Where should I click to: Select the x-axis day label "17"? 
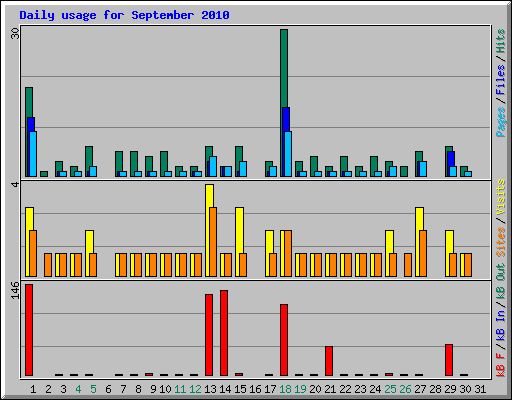270,389
